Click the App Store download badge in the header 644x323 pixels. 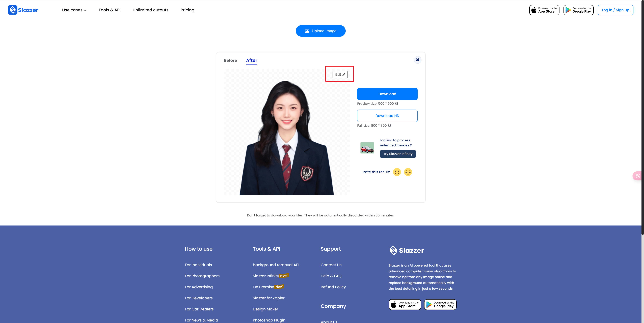click(544, 10)
